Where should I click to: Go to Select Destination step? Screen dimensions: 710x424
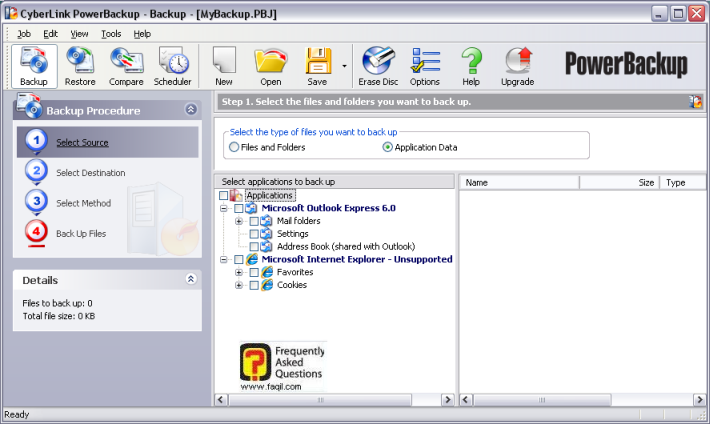[90, 173]
